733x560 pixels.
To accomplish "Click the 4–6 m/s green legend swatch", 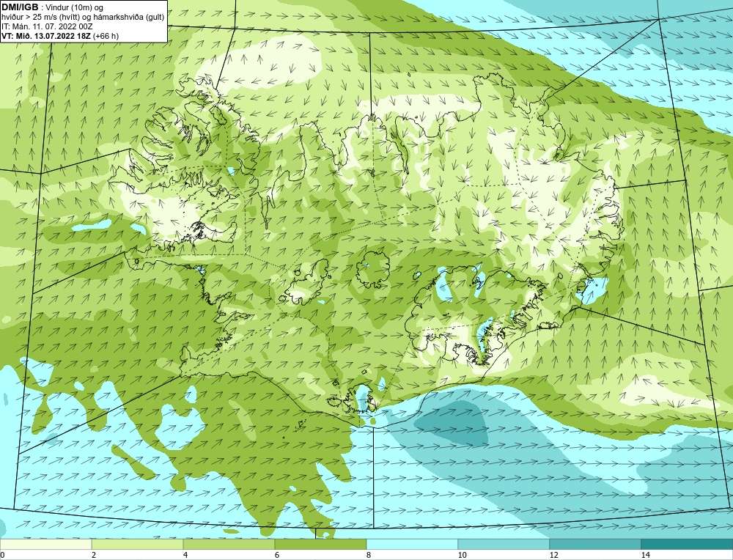I will (229, 544).
